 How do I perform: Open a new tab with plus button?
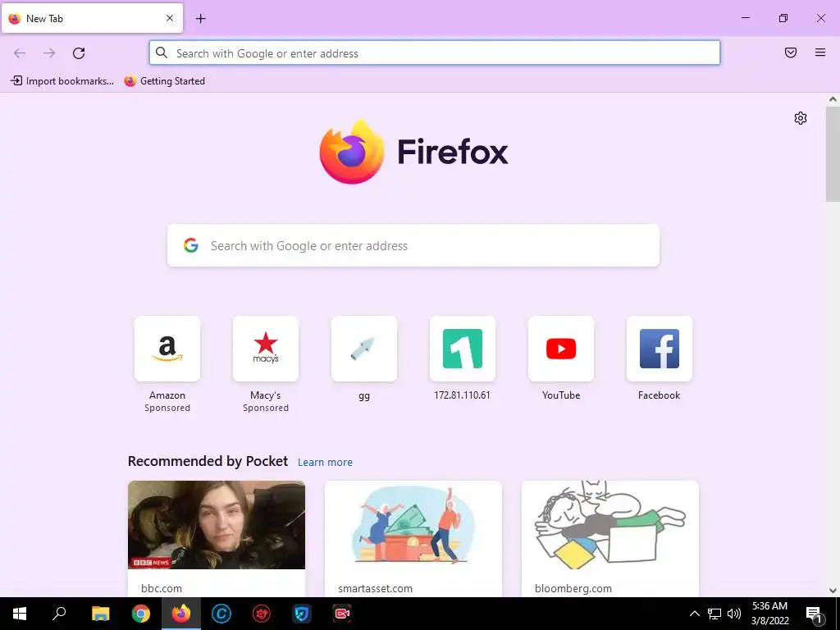click(201, 19)
